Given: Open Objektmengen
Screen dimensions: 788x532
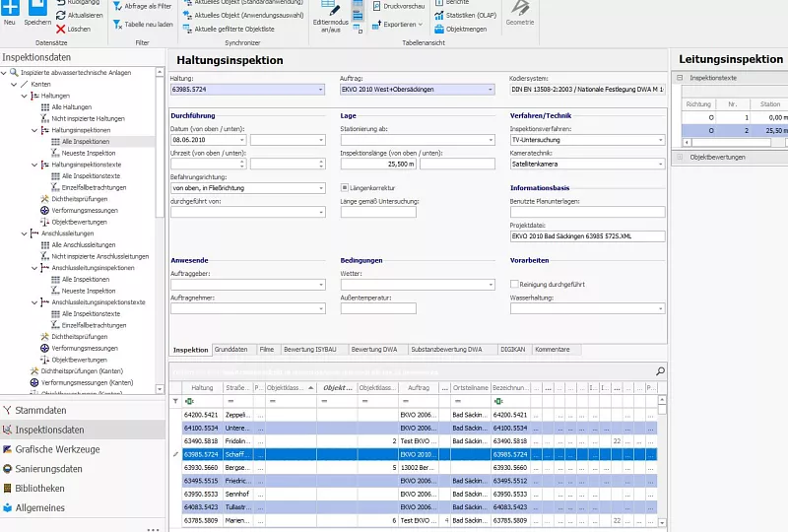Looking at the screenshot, I should tap(460, 30).
